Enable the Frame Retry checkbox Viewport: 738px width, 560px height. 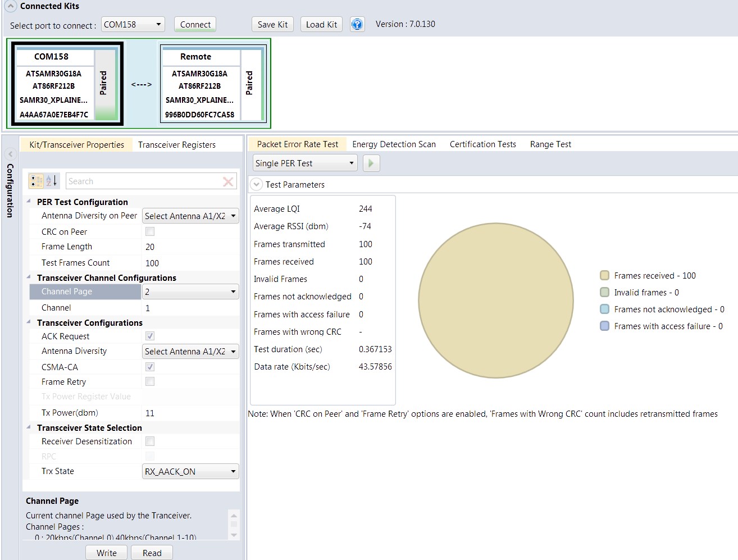coord(150,381)
